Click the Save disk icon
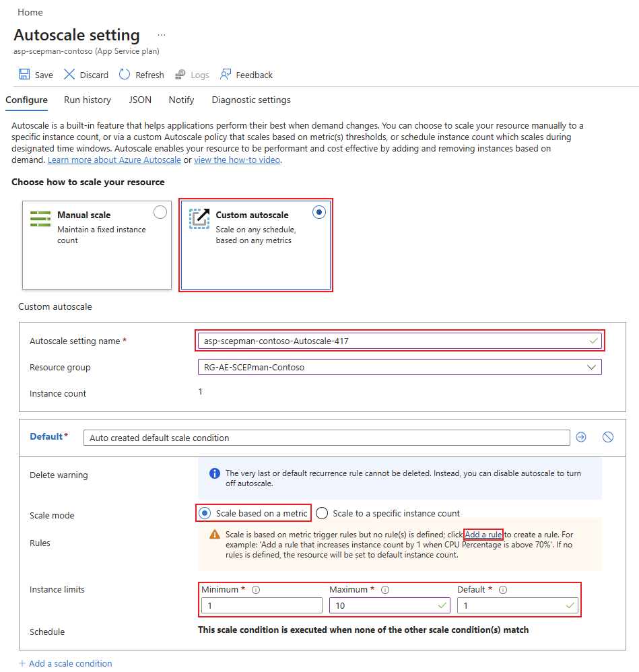The image size is (639, 672). coord(24,75)
